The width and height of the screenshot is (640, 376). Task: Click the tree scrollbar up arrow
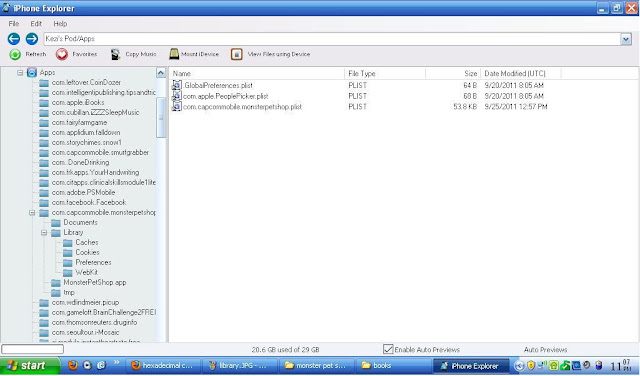coord(161,73)
